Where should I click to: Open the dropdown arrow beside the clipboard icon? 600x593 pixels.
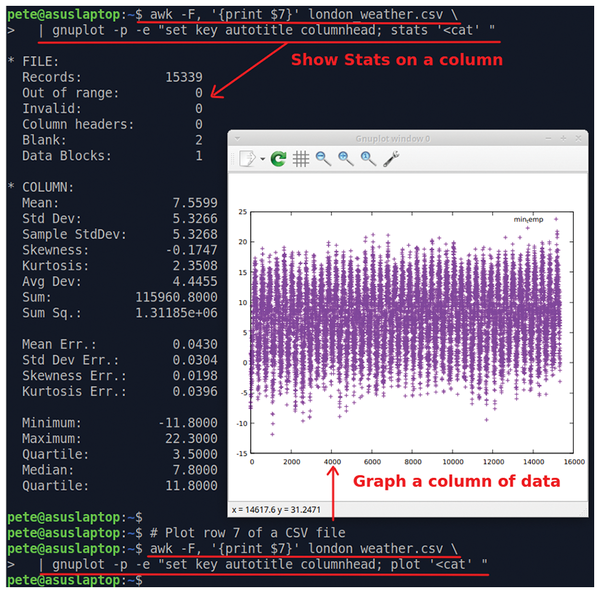coord(262,159)
